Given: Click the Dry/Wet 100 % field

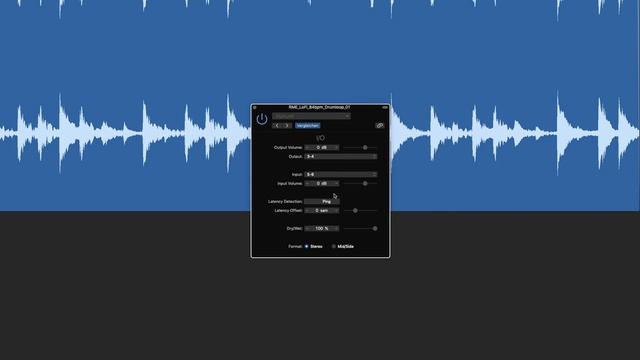Looking at the screenshot, I should pos(322,229).
